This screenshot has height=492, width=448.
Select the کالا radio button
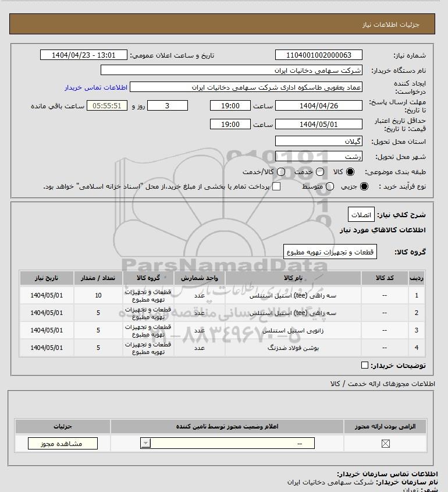click(350, 172)
